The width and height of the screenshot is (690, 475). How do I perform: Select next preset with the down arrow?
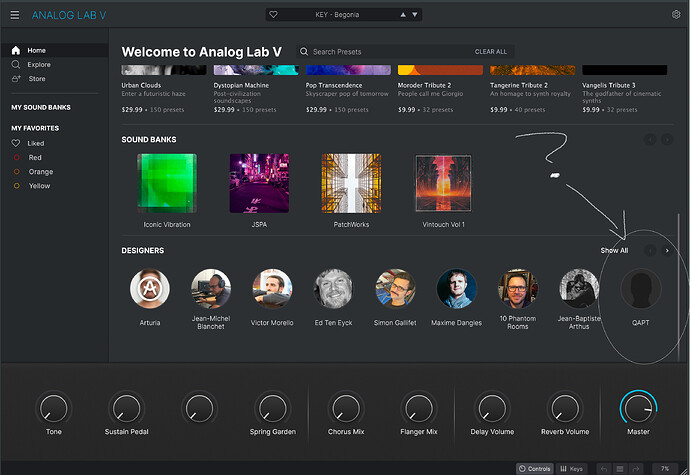pos(415,15)
